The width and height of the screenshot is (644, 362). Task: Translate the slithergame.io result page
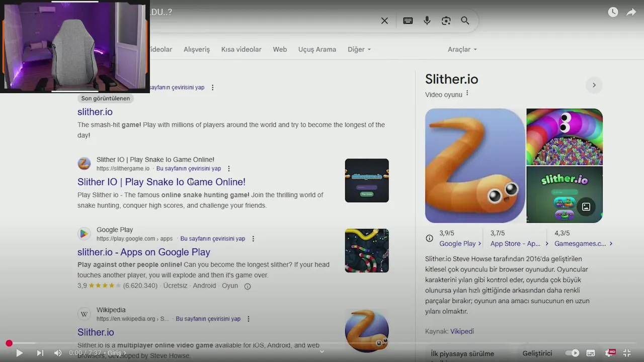click(x=189, y=168)
